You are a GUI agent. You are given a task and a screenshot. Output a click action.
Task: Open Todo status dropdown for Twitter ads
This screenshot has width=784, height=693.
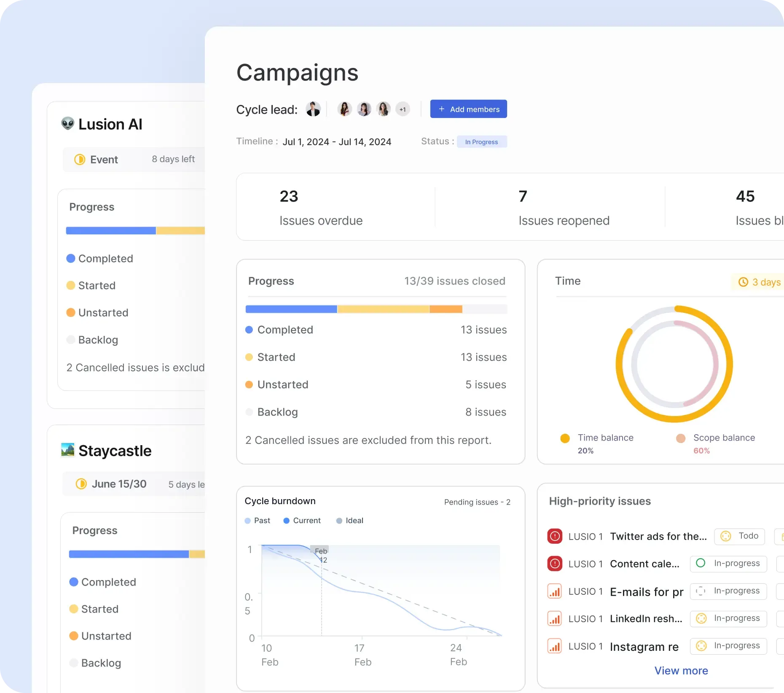739,536
